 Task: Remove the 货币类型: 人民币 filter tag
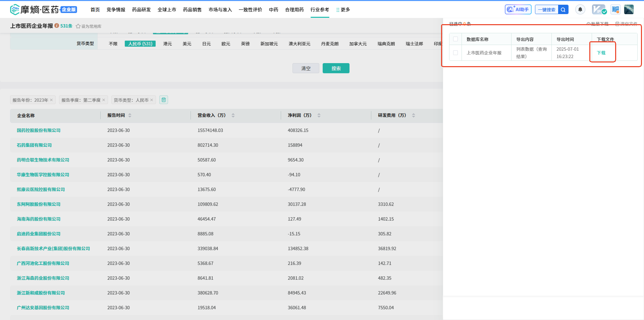tap(152, 100)
